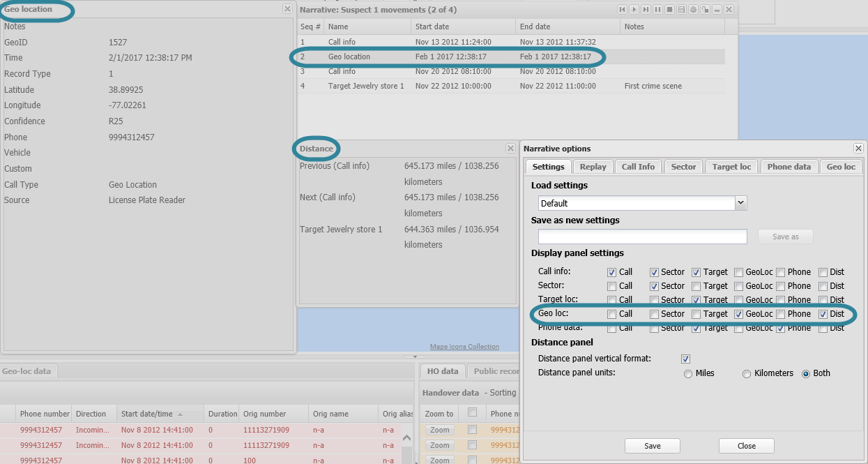This screenshot has height=464, width=868.
Task: Select Kilometers distance units
Action: [x=747, y=374]
